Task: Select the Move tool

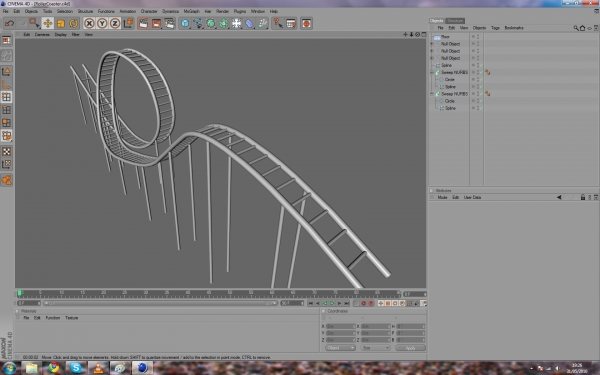Action: click(47, 23)
